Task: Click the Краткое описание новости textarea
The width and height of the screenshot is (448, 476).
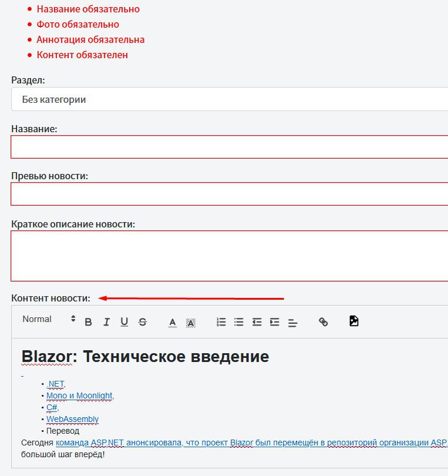Action: pos(230,256)
